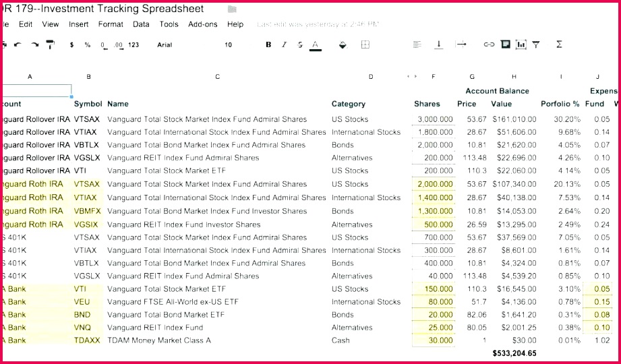
Task: Click the 'Last edit was yesterday' link
Action: click(318, 24)
